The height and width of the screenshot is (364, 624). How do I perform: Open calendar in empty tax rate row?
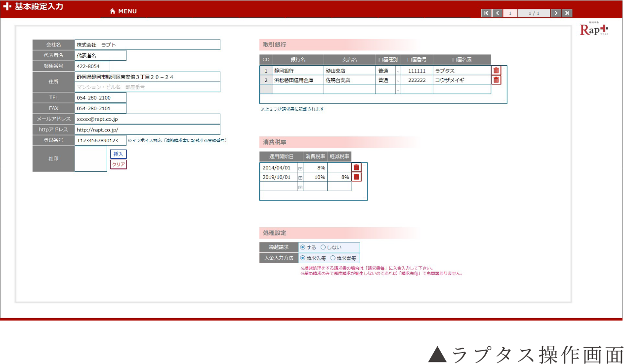300,187
